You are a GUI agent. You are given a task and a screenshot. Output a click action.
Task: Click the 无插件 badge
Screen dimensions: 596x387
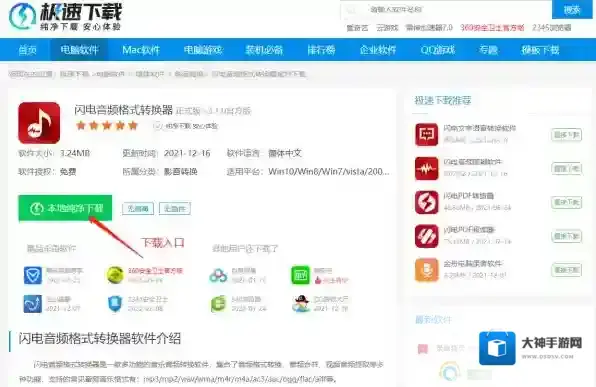click(175, 208)
